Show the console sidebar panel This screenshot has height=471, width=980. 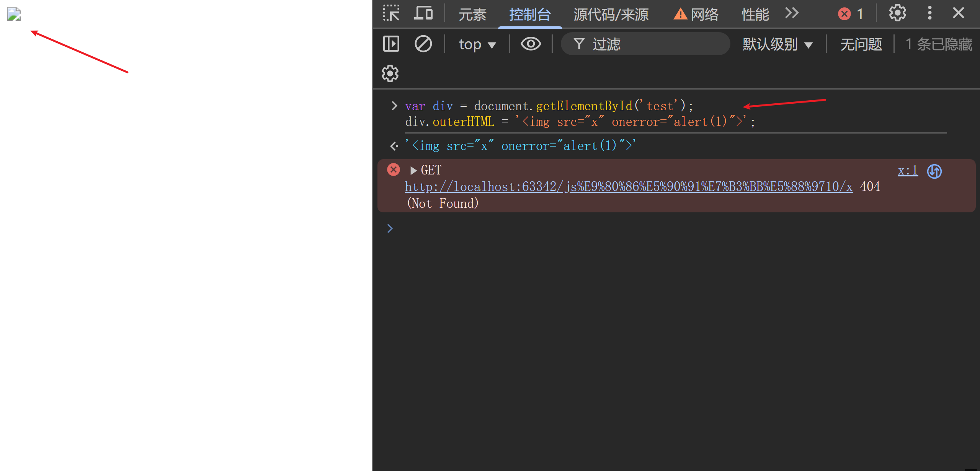pos(391,44)
